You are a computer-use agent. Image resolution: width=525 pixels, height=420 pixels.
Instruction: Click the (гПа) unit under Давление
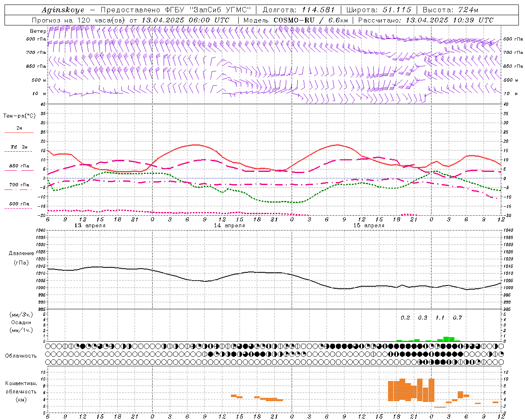pyautogui.click(x=21, y=263)
